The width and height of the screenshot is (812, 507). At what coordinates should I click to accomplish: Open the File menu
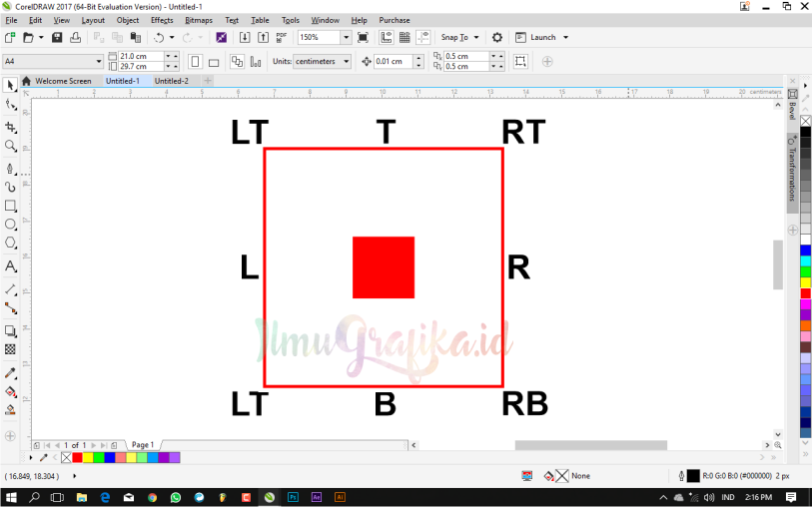point(11,20)
